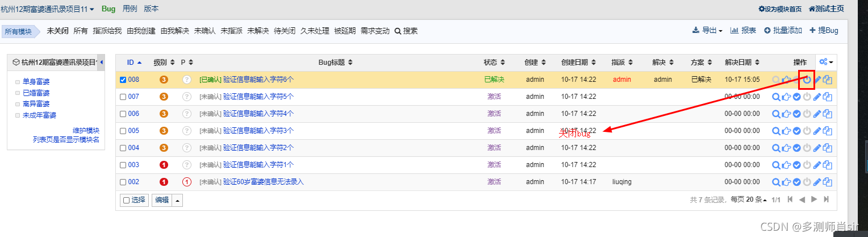Copy bug 002 with the copy icon

pyautogui.click(x=828, y=182)
